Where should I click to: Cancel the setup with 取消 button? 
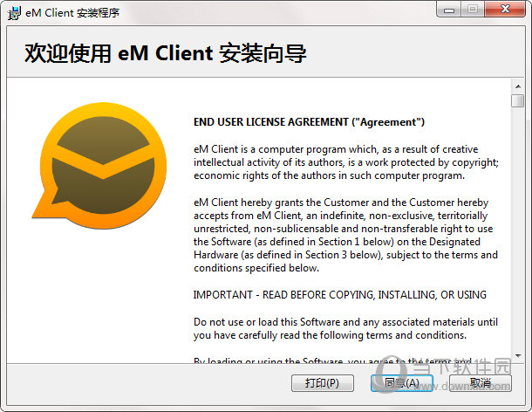point(481,383)
